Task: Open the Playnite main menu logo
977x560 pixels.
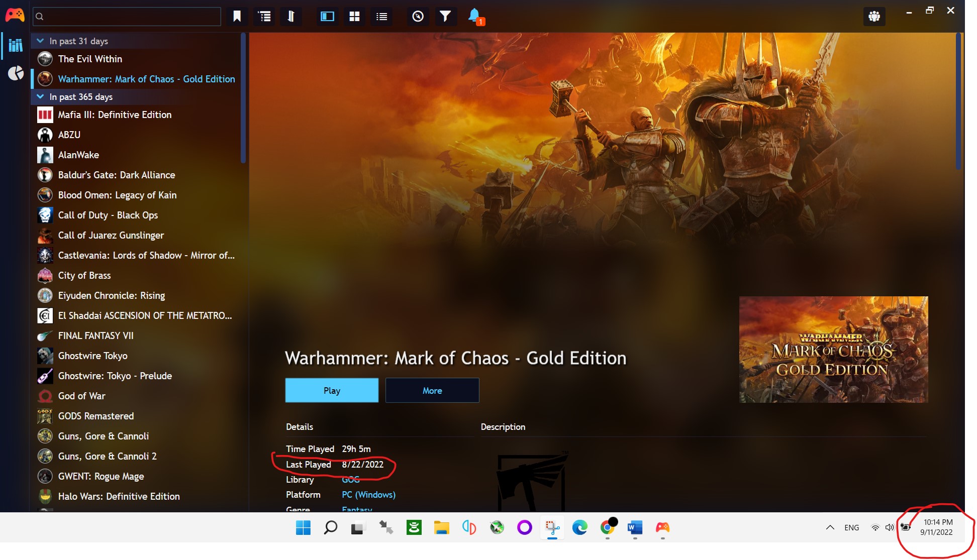Action: coord(15,16)
